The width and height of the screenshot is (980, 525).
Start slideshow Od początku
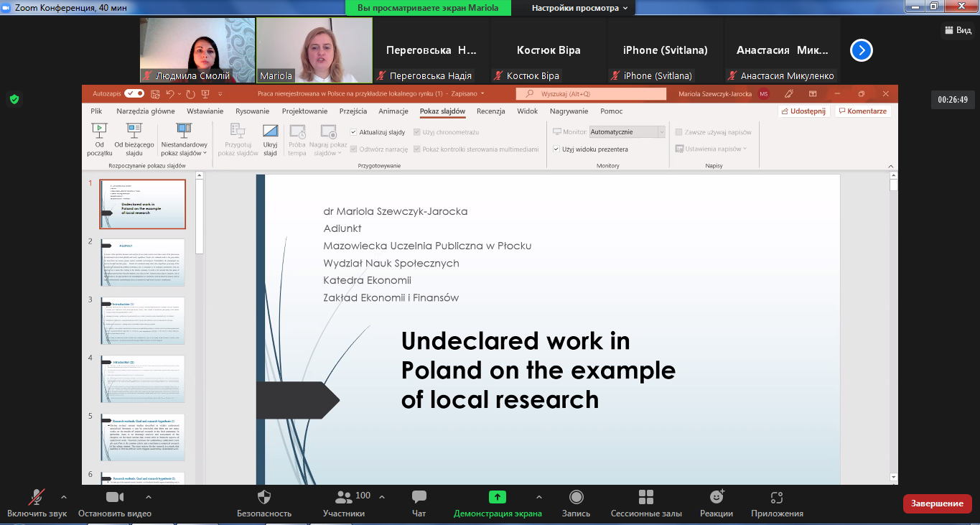click(100, 139)
